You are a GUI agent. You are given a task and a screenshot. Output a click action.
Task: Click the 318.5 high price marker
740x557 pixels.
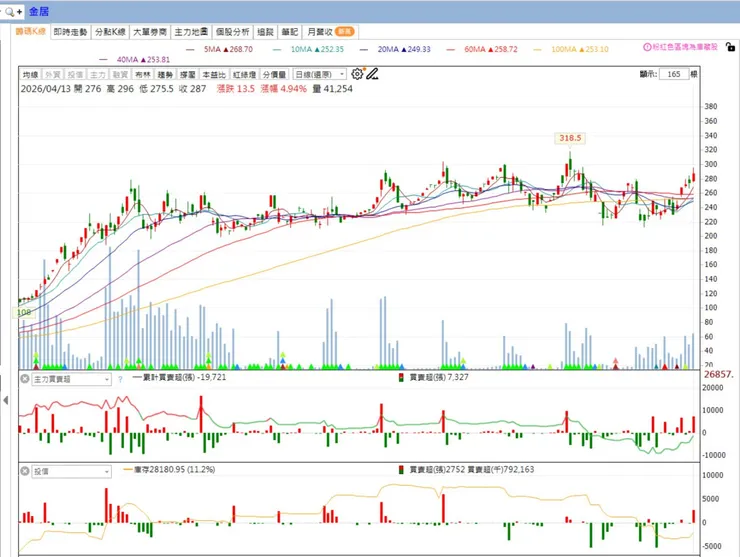570,138
